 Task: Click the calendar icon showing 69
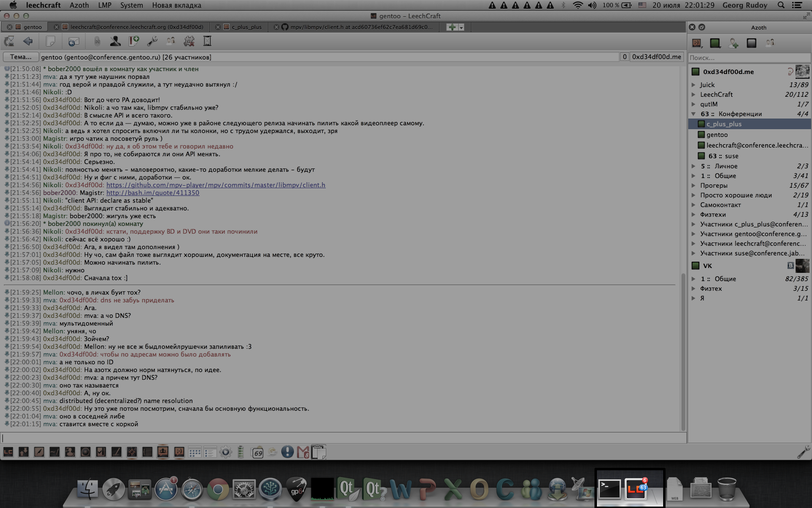(x=258, y=452)
